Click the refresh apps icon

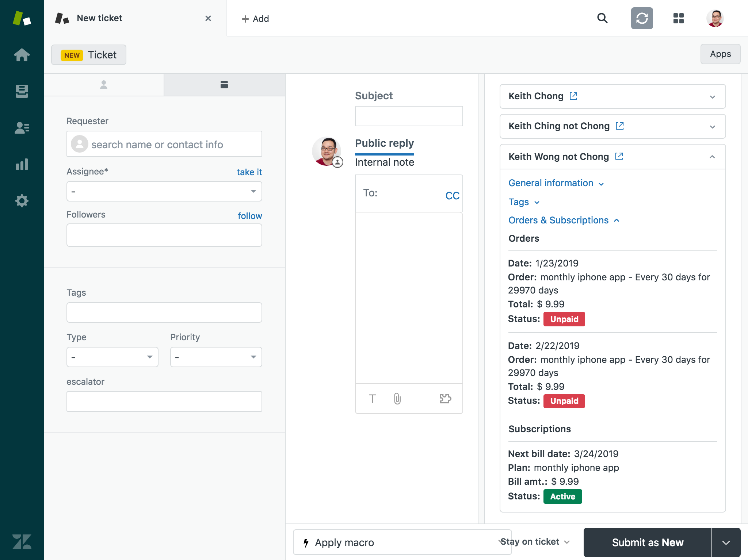tap(642, 18)
